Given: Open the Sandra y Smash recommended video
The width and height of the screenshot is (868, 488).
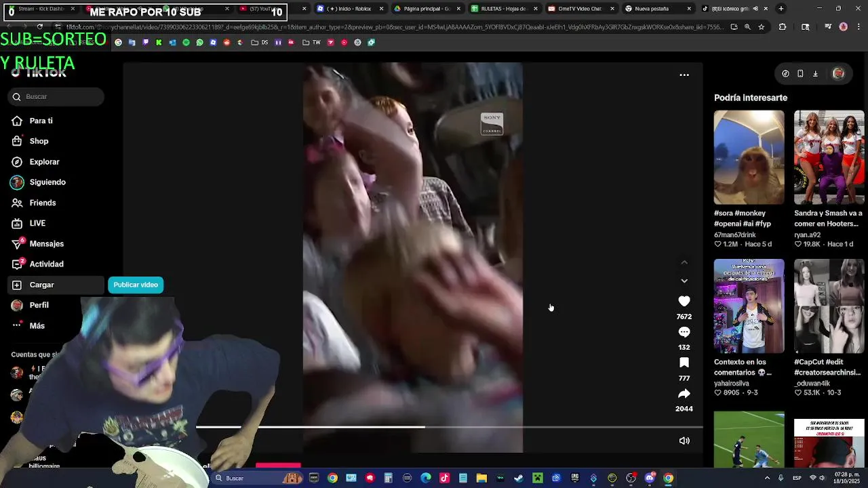Looking at the screenshot, I should pos(829,157).
